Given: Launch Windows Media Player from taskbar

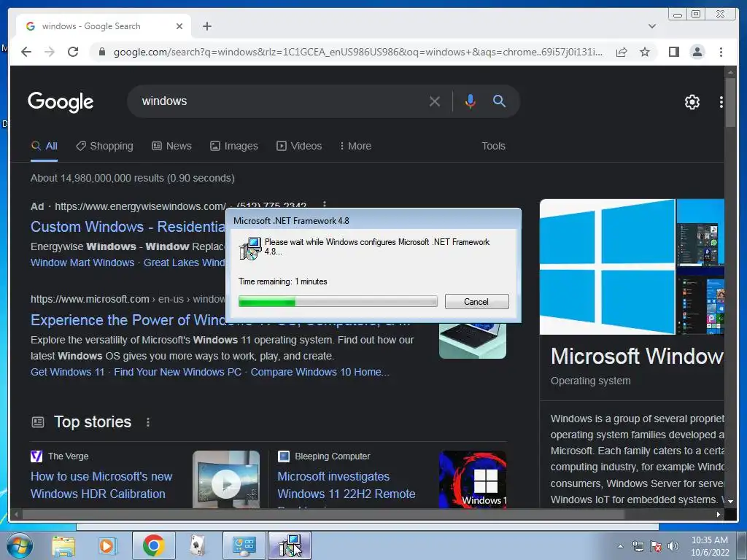Looking at the screenshot, I should click(x=108, y=545).
